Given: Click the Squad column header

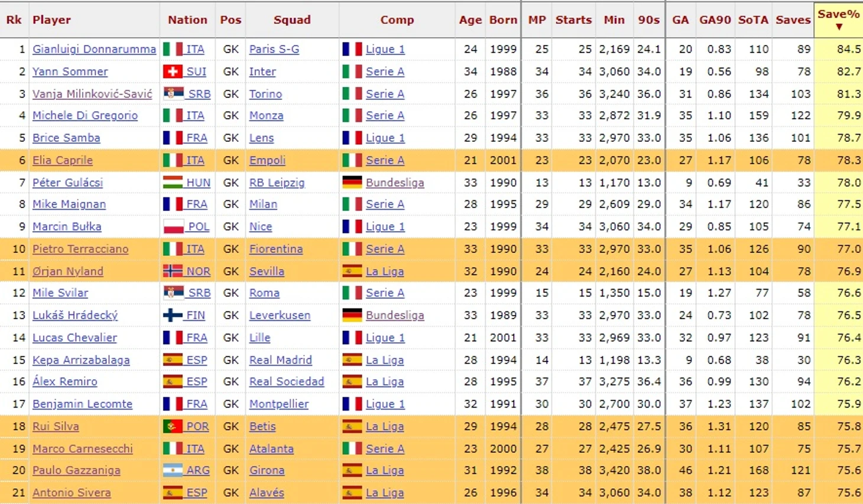Looking at the screenshot, I should tap(292, 20).
